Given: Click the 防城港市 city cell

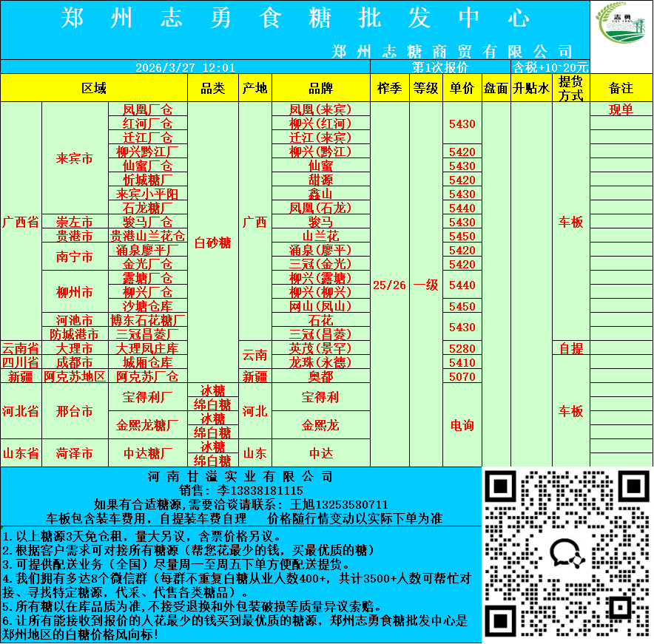Looking at the screenshot, I should point(75,334).
